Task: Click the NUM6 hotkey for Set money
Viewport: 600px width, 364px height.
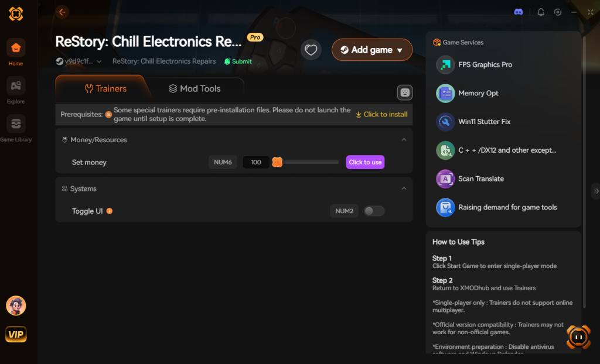Action: point(223,162)
